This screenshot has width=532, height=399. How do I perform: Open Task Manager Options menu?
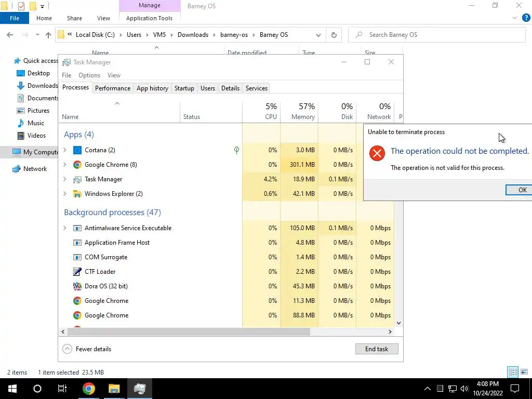(x=89, y=75)
